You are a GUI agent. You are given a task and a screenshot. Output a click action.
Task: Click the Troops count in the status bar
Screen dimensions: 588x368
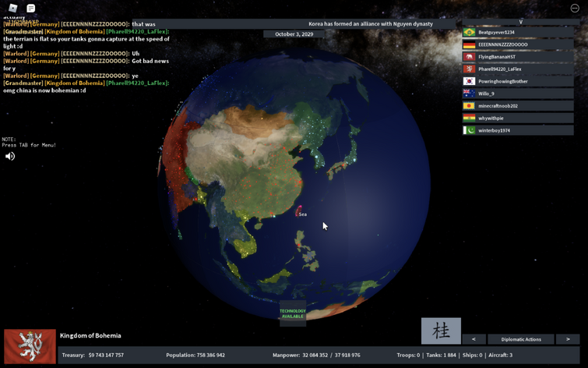[x=408, y=355]
